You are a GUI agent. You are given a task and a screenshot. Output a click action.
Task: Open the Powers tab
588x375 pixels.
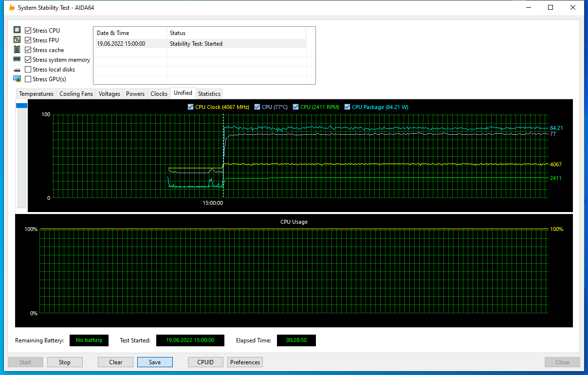(135, 94)
